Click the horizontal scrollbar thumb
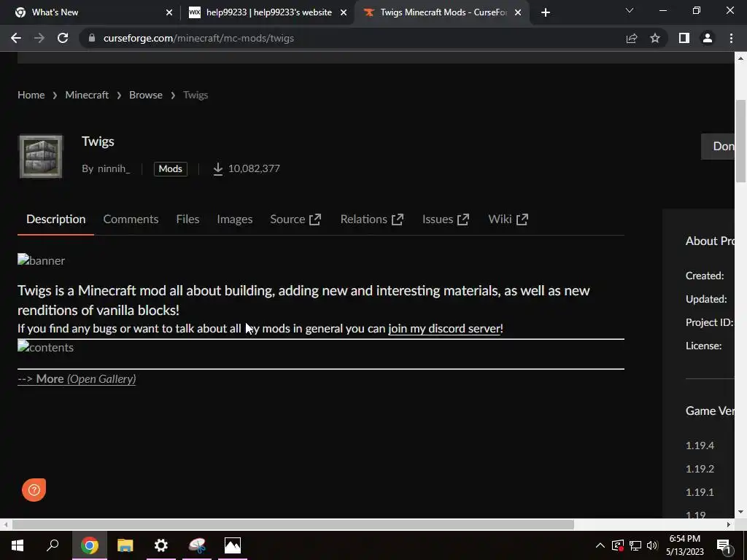This screenshot has height=560, width=747. coord(293,524)
